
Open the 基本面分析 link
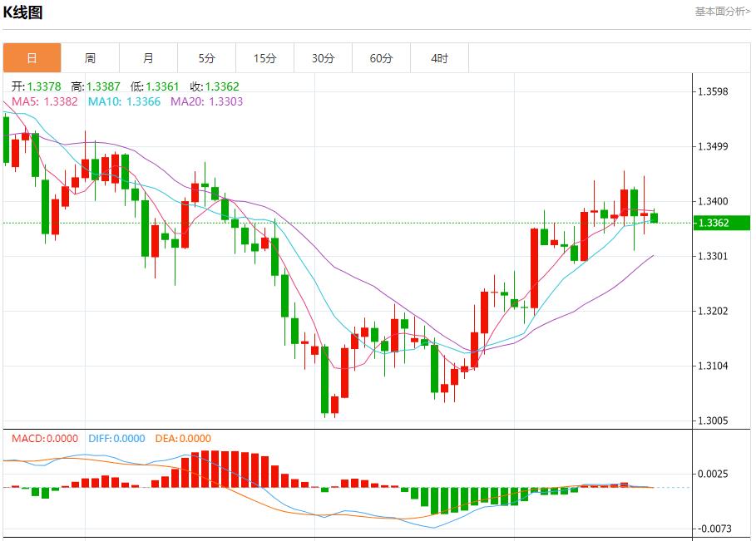pos(722,12)
